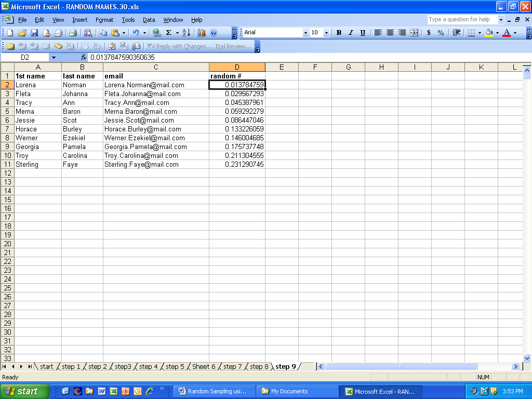
Task: Click the Type a question for help field
Action: click(462, 19)
